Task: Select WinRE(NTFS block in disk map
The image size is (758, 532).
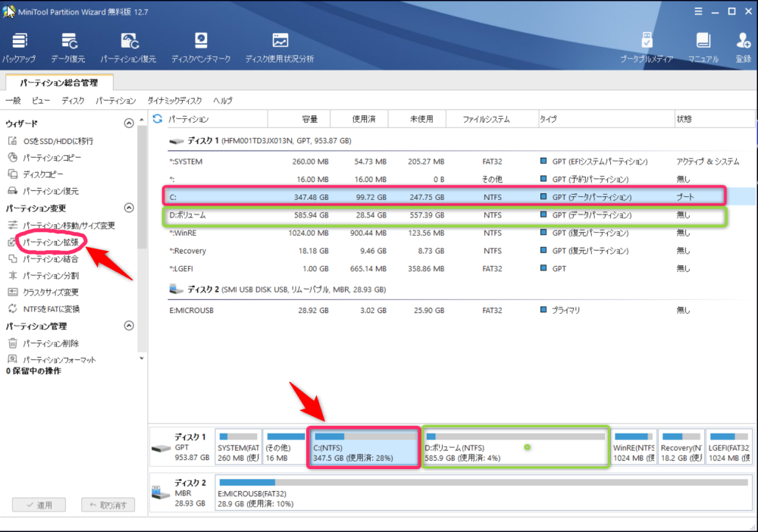Action: pyautogui.click(x=634, y=447)
